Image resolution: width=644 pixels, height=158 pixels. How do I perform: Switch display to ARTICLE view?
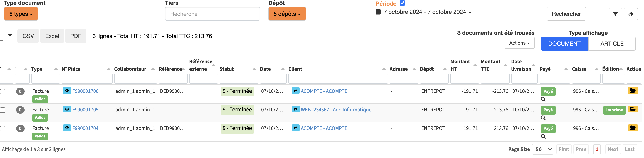612,44
